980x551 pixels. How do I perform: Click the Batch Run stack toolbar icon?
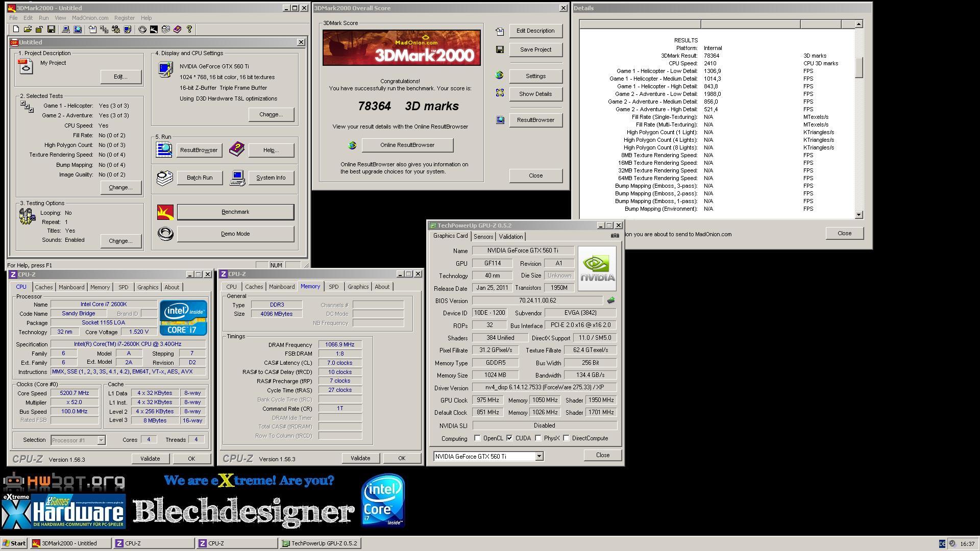165,30
